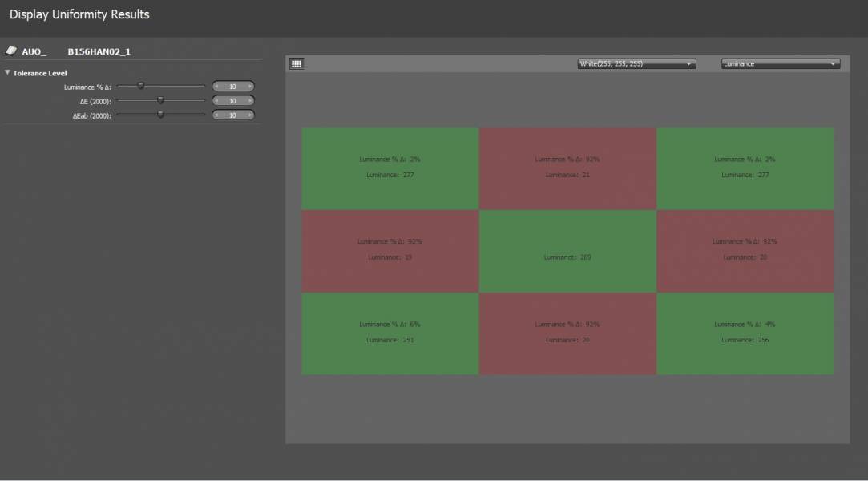Click the ΔE (2000) slider handle
This screenshot has height=481, width=868.
coord(160,101)
